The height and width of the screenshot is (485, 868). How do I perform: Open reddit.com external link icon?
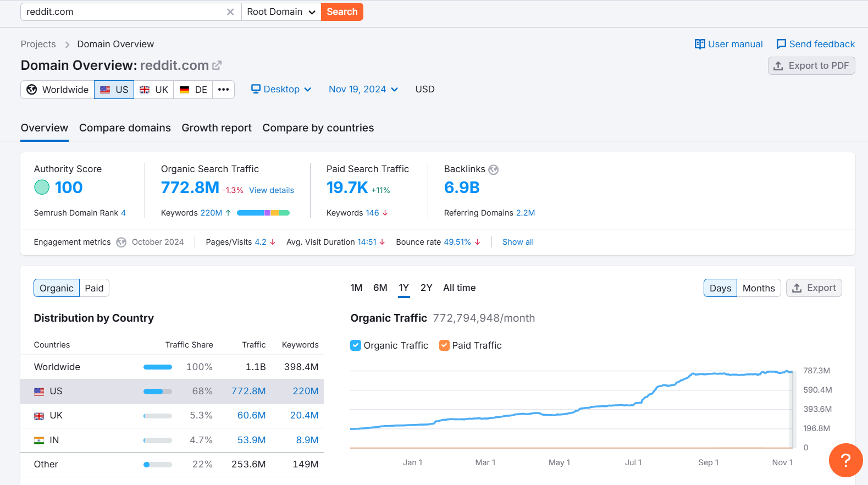click(217, 65)
